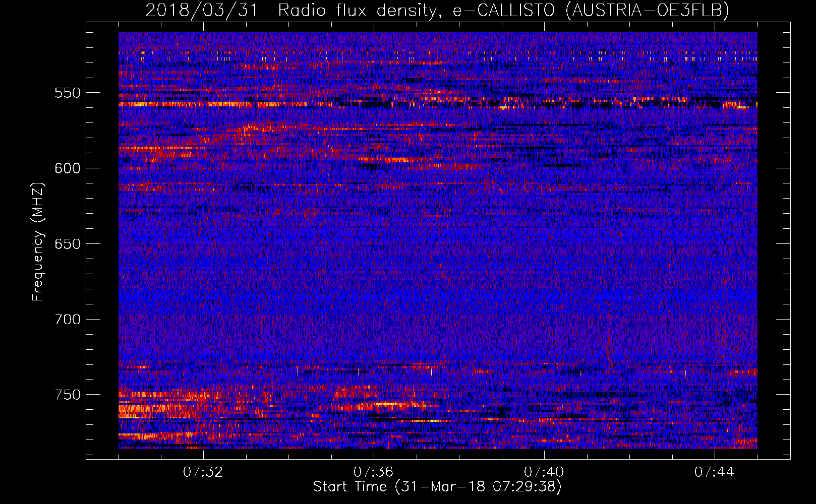Click the 'Start Time (31-Mar-18 07:29:38)' label

tap(437, 487)
